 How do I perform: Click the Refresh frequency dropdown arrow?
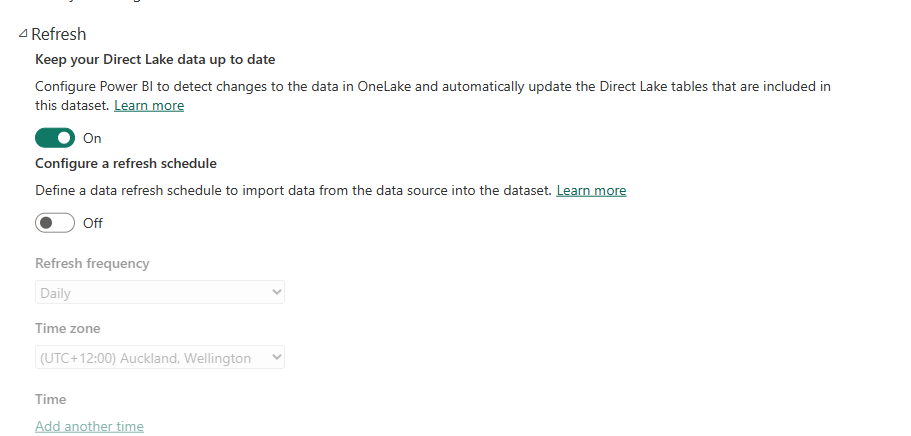pos(277,293)
